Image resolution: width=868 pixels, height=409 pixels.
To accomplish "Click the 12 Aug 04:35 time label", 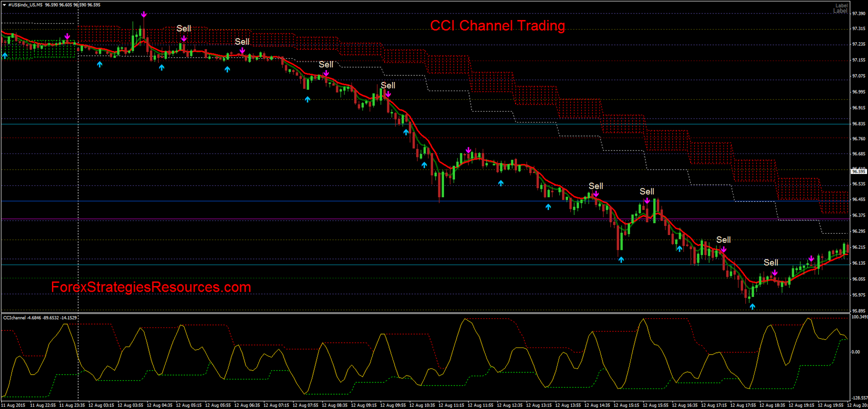I will click(x=160, y=405).
